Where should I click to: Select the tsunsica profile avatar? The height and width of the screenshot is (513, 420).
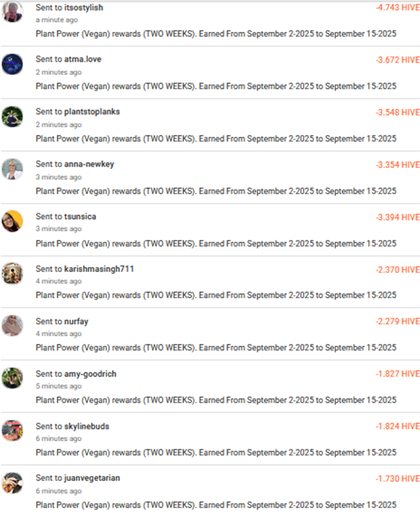tap(12, 221)
